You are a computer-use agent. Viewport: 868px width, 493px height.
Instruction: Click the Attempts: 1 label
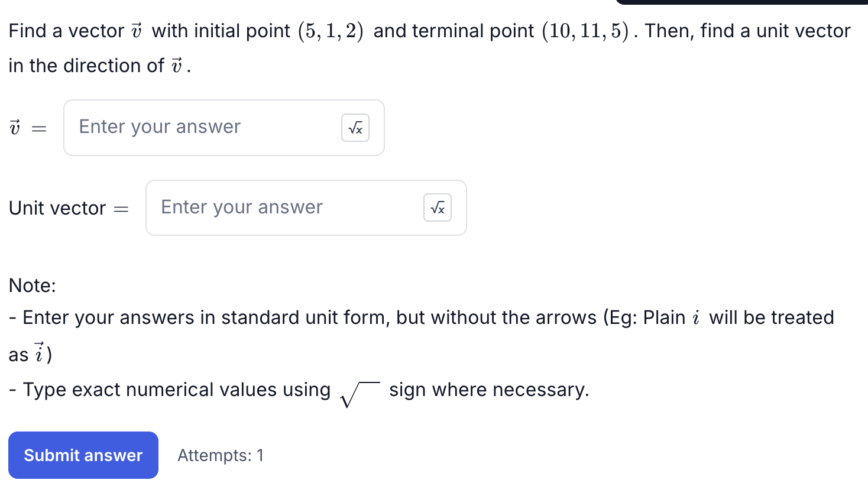coord(221,455)
